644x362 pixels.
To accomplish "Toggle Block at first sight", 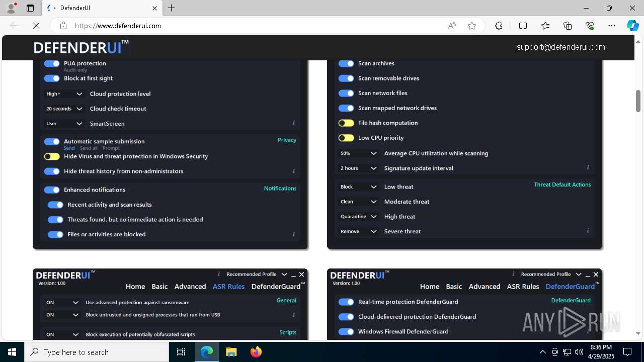I will click(x=52, y=78).
